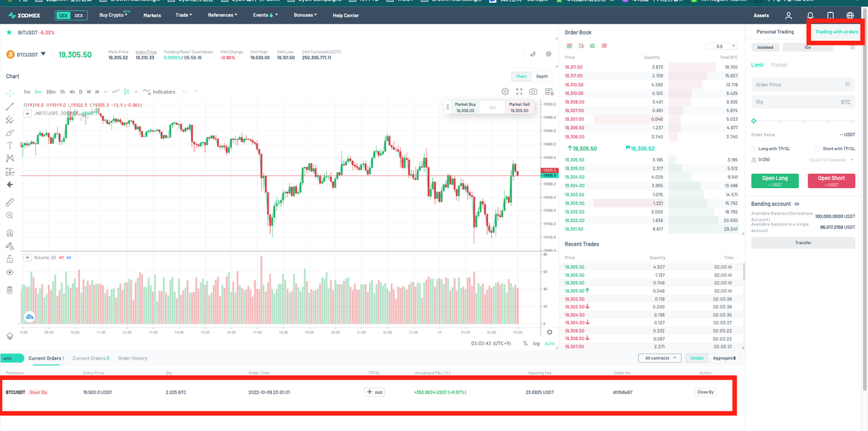This screenshot has height=431, width=868.
Task: Click the Open Long button
Action: (x=774, y=181)
